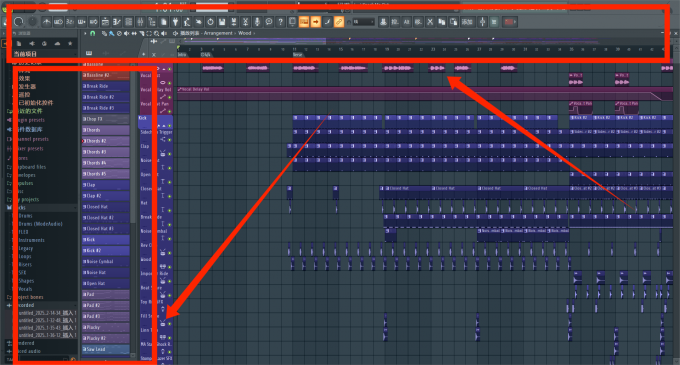Open the FLEX folder in the browser
Screen dimensions: 680x365
pos(23,232)
